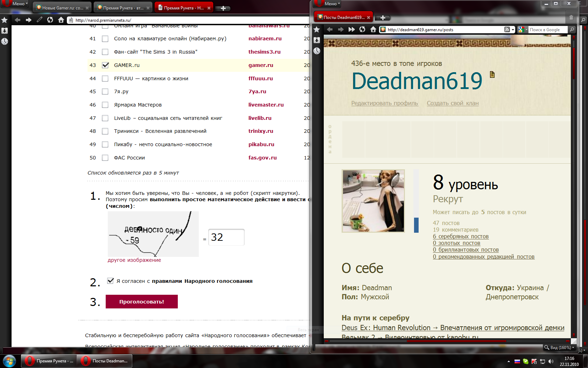Open the gamer.ru site link
Image resolution: width=588 pixels, height=368 pixels.
[x=261, y=65]
